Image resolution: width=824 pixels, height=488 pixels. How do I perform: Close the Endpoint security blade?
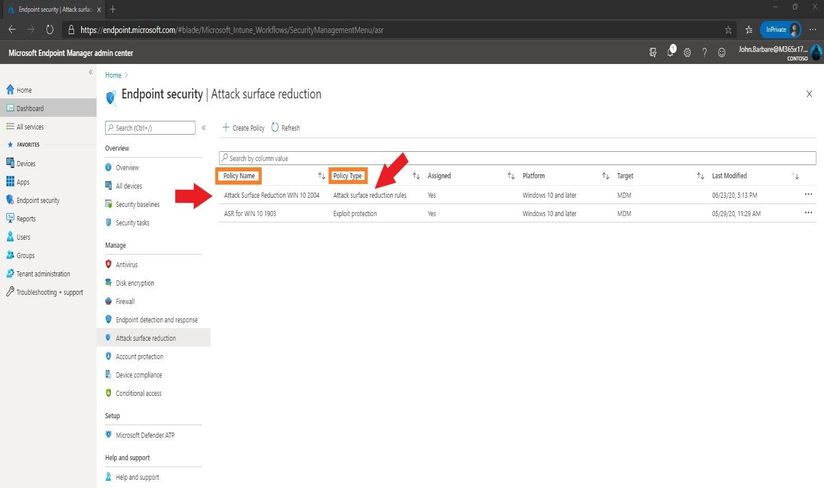click(809, 94)
